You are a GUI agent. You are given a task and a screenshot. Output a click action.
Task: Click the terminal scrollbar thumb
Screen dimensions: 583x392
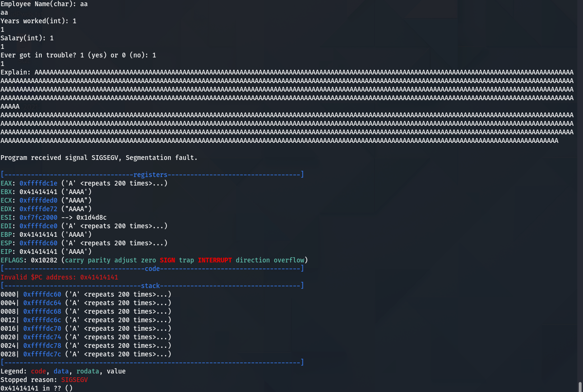(580, 386)
